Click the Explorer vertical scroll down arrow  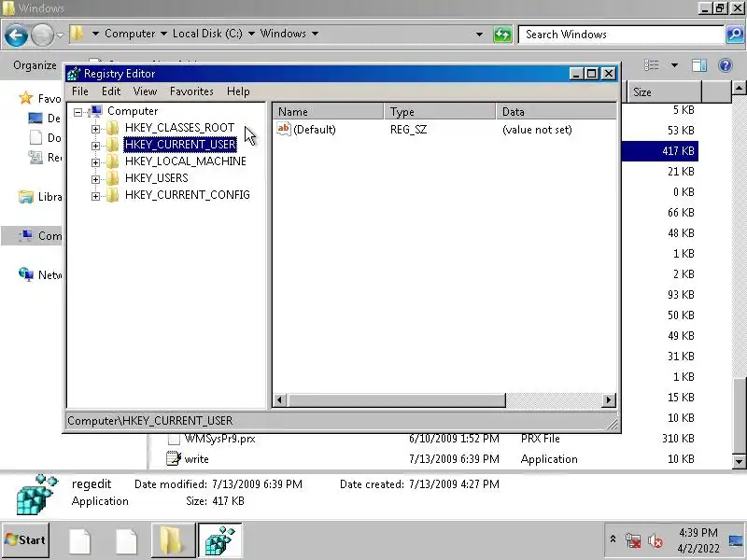tap(739, 461)
